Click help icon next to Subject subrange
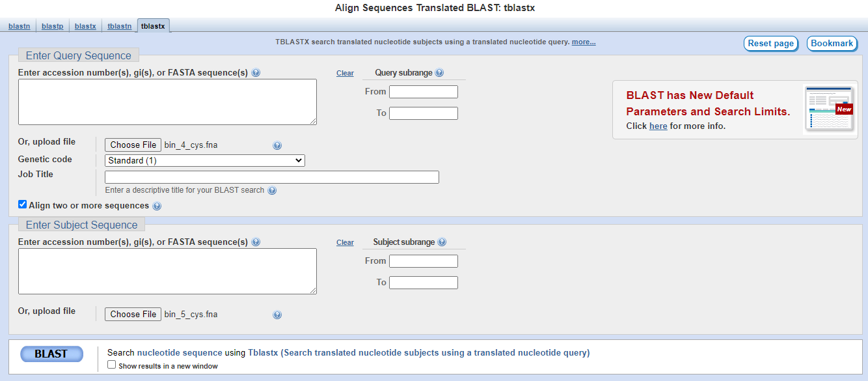This screenshot has height=381, width=868. click(x=442, y=242)
